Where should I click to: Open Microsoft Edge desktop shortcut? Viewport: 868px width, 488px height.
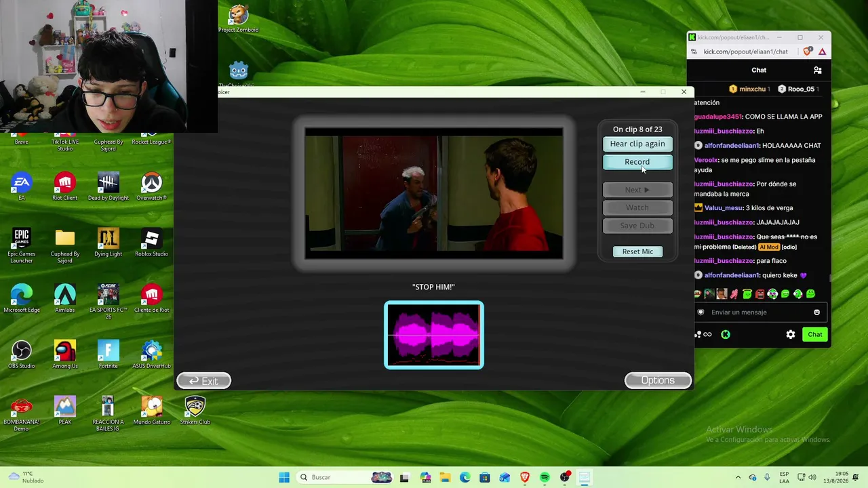click(x=21, y=298)
